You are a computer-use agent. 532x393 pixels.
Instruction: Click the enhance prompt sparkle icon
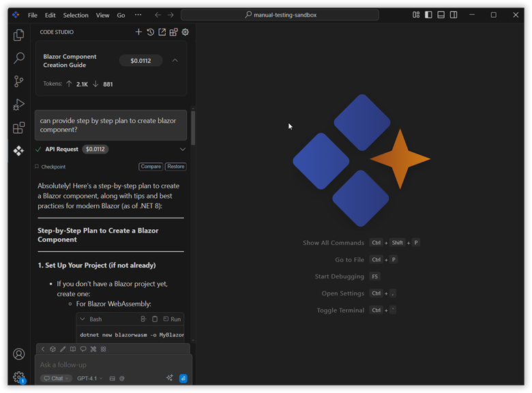click(170, 378)
